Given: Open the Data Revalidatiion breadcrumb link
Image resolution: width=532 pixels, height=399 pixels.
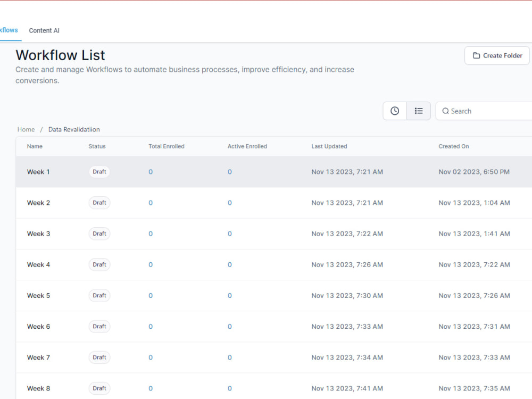Looking at the screenshot, I should pyautogui.click(x=74, y=129).
